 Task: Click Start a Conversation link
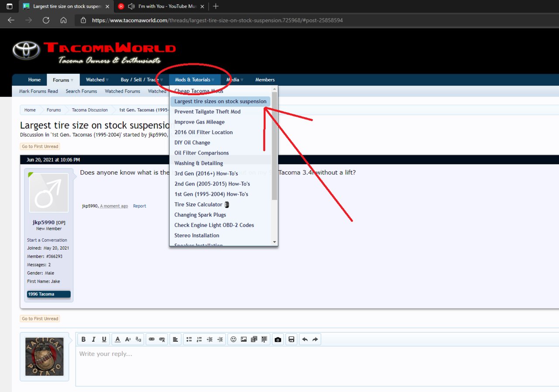47,240
